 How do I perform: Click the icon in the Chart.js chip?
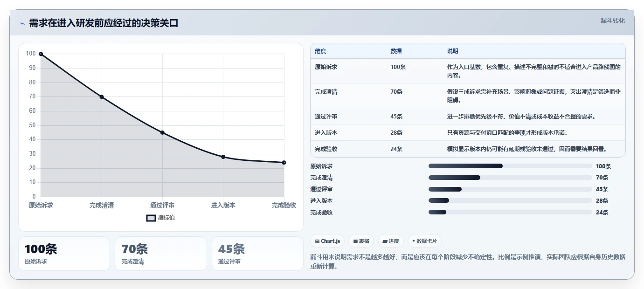point(317,241)
